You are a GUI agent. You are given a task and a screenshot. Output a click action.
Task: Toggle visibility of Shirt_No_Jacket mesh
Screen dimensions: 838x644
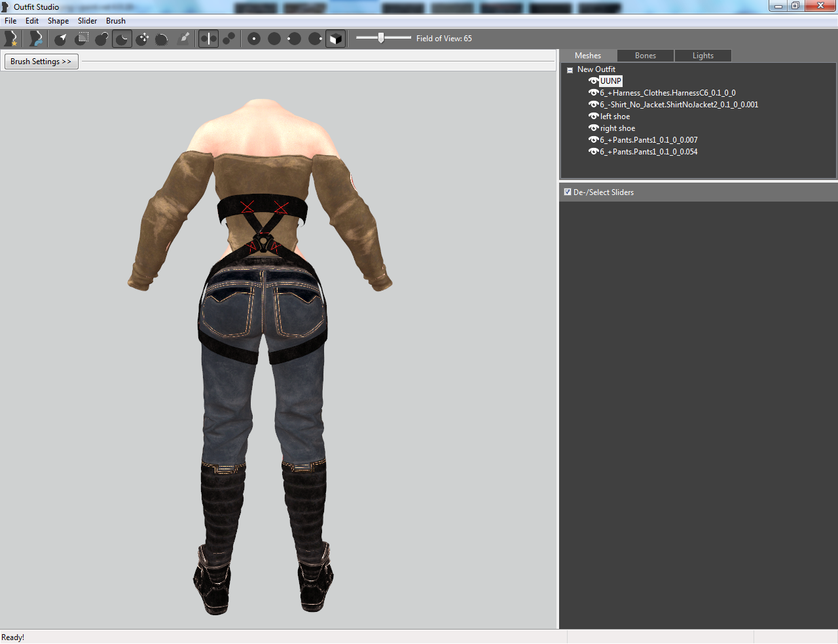[593, 105]
